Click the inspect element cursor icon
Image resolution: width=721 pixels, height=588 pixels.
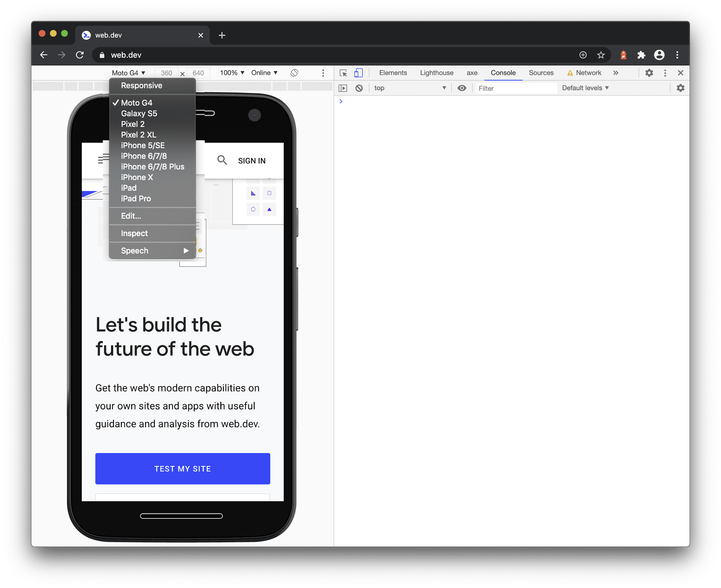[344, 73]
